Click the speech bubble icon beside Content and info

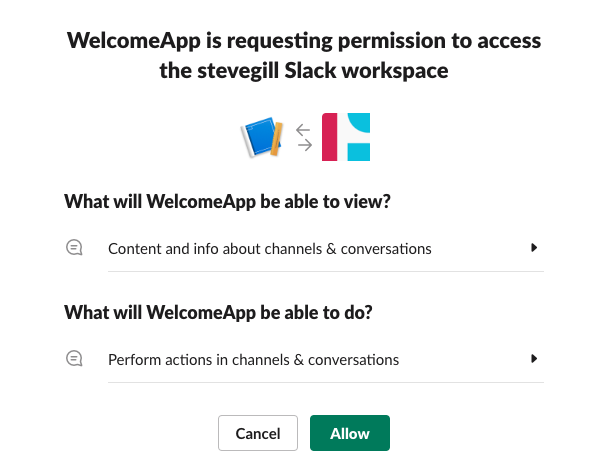click(74, 248)
